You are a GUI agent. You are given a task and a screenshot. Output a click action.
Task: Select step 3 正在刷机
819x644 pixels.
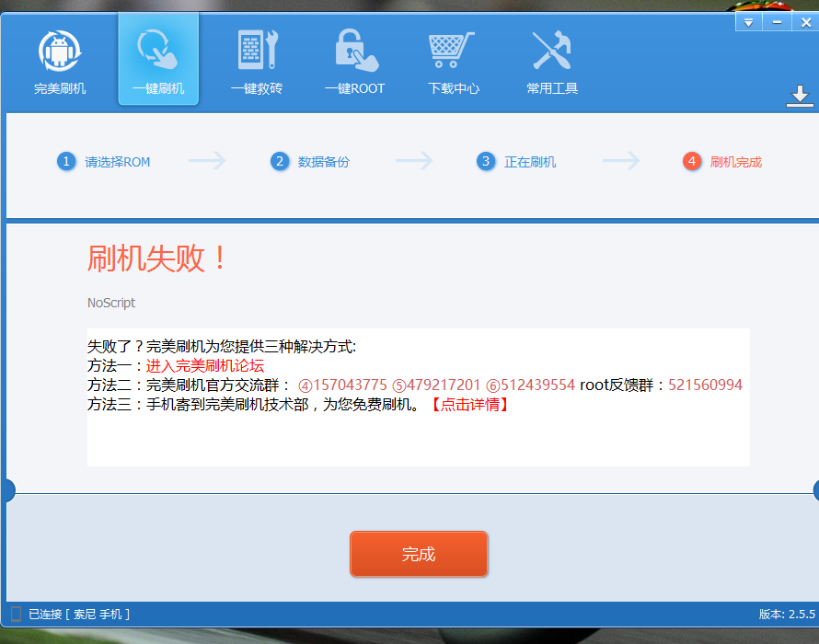[516, 161]
